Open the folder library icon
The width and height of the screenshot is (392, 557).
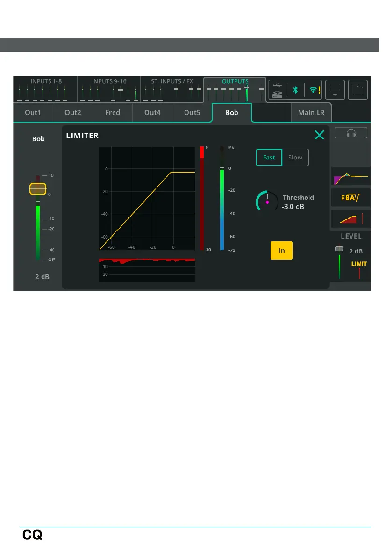click(x=357, y=90)
